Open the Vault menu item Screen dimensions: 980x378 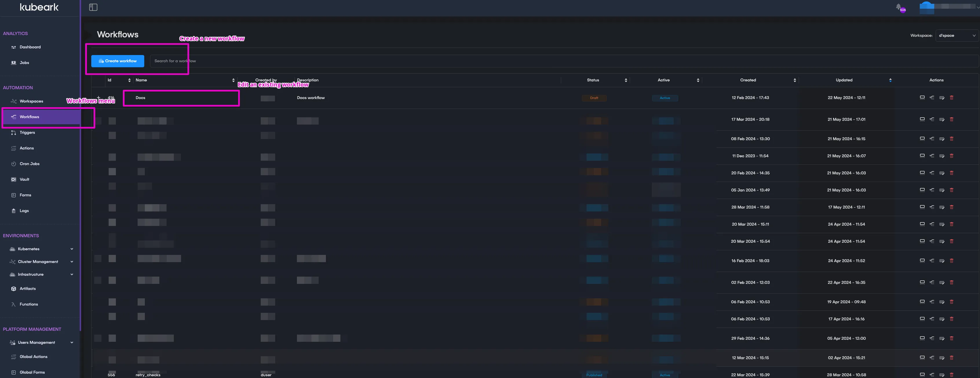[x=24, y=180]
